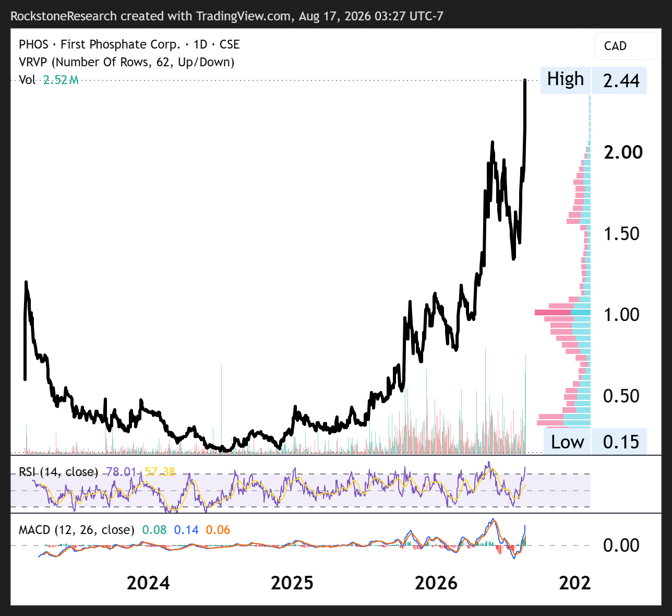The height and width of the screenshot is (616, 672).
Task: Click the RockstoneResearch TradingView header text
Action: click(227, 16)
